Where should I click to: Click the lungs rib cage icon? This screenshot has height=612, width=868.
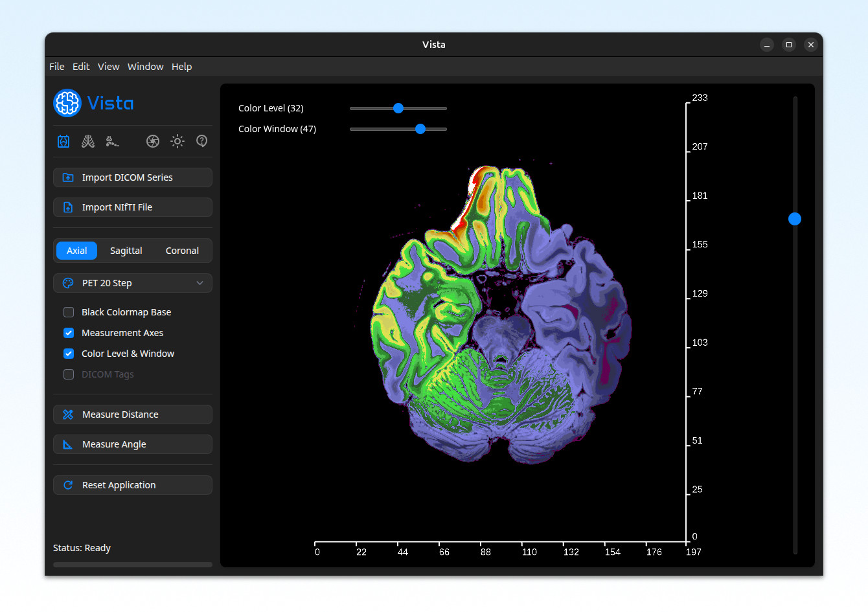coord(88,141)
